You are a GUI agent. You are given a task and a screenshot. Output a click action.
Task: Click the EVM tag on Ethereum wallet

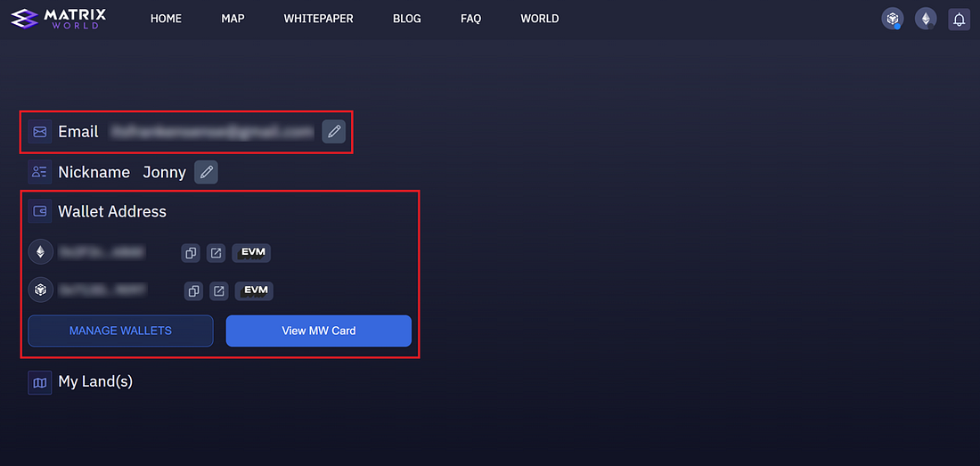(253, 252)
